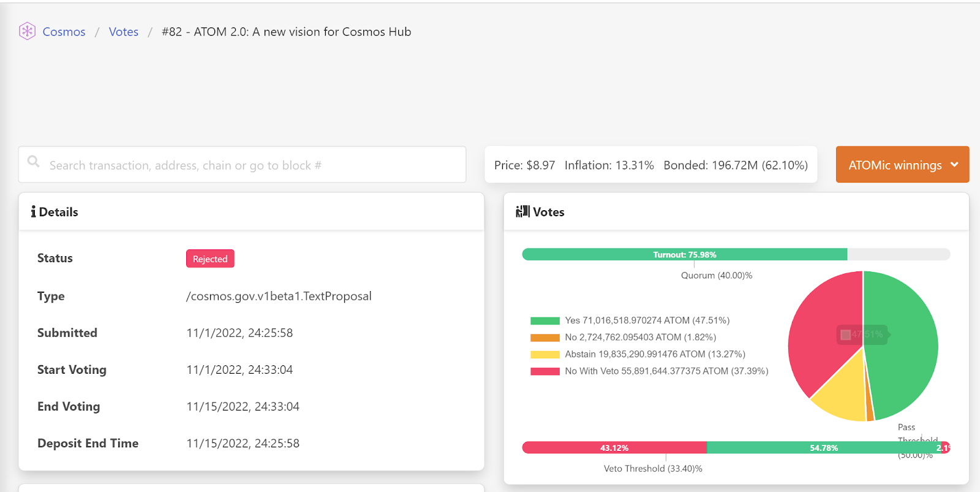This screenshot has height=492, width=980.
Task: Click the Details info icon
Action: (33, 212)
